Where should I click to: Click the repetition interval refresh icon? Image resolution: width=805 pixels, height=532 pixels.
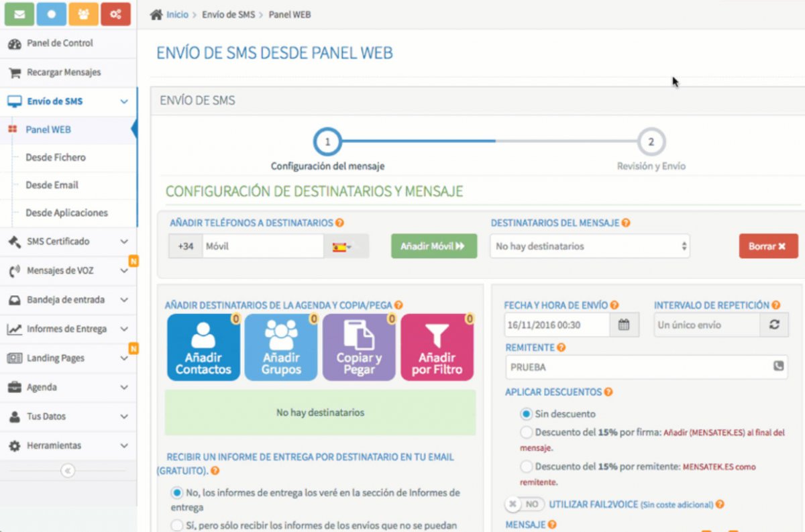[x=774, y=325]
